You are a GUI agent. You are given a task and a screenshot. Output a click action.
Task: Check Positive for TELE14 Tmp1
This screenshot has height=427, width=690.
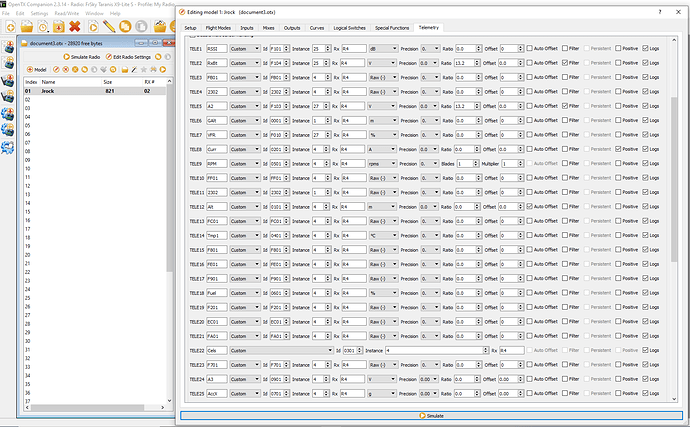618,236
